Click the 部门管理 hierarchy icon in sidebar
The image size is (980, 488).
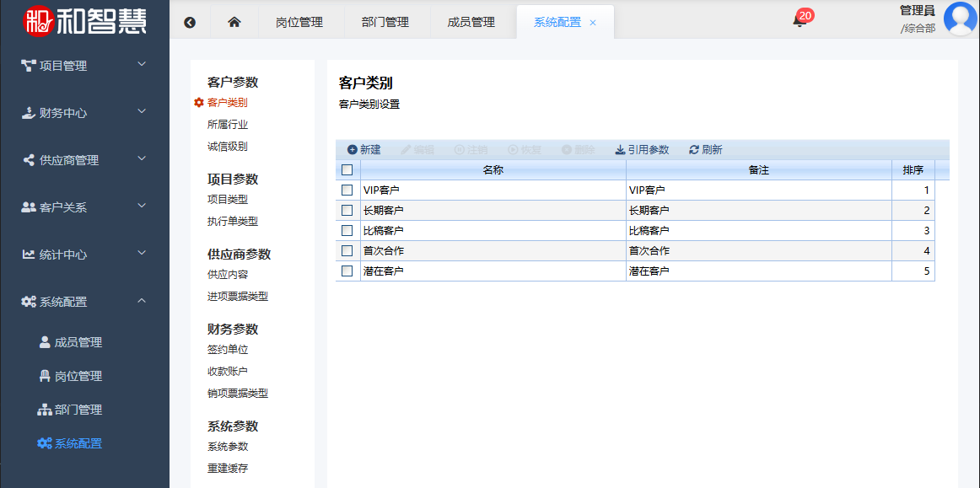tap(45, 410)
